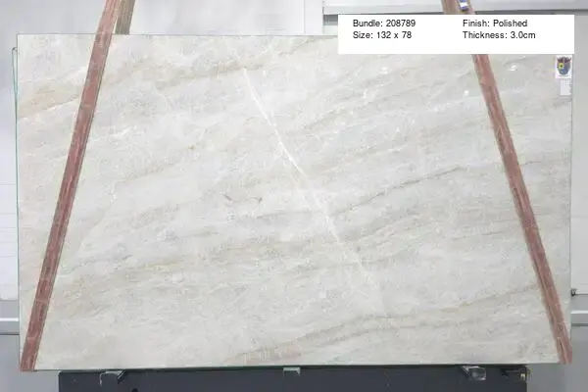Click the center of the stone slab image
The width and height of the screenshot is (588, 392).
pyautogui.click(x=294, y=201)
